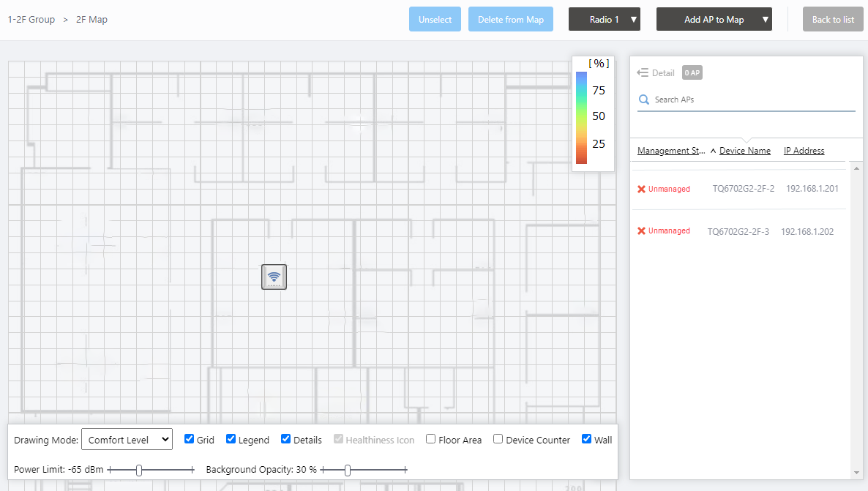The image size is (868, 491).
Task: Click the red X beside TQ6702G2-2F-3
Action: coord(641,231)
